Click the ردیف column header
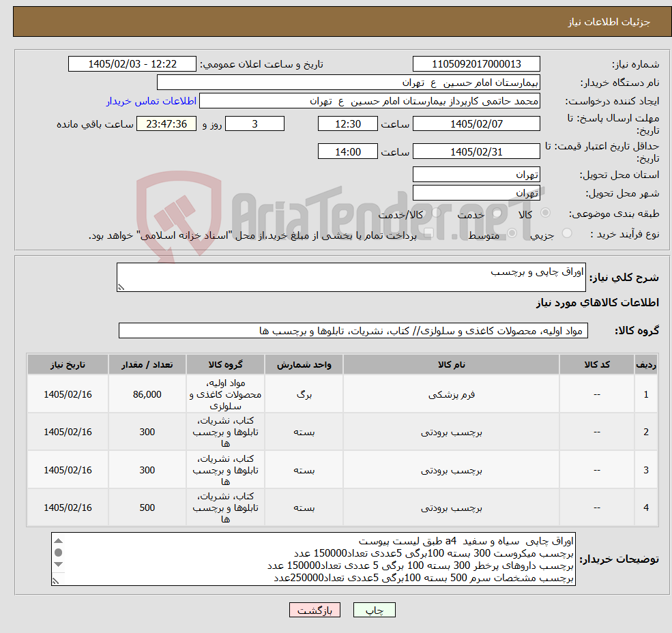The image size is (672, 633). 646,364
